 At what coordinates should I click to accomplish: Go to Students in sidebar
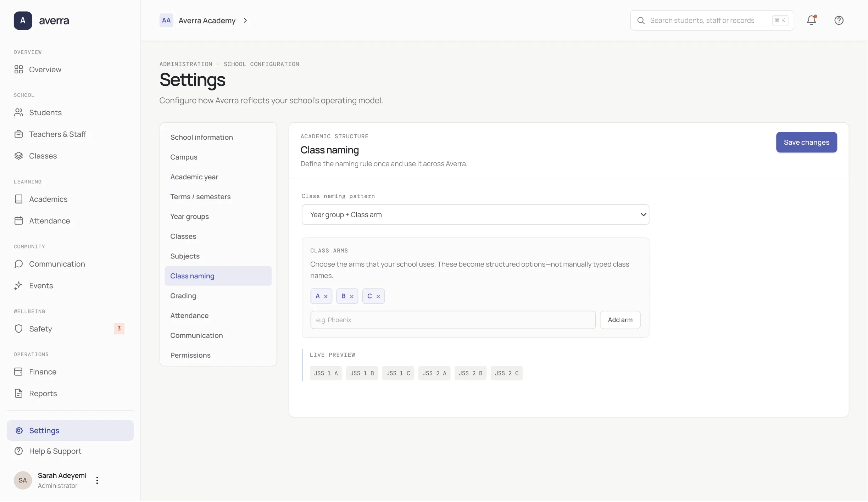click(x=70, y=112)
